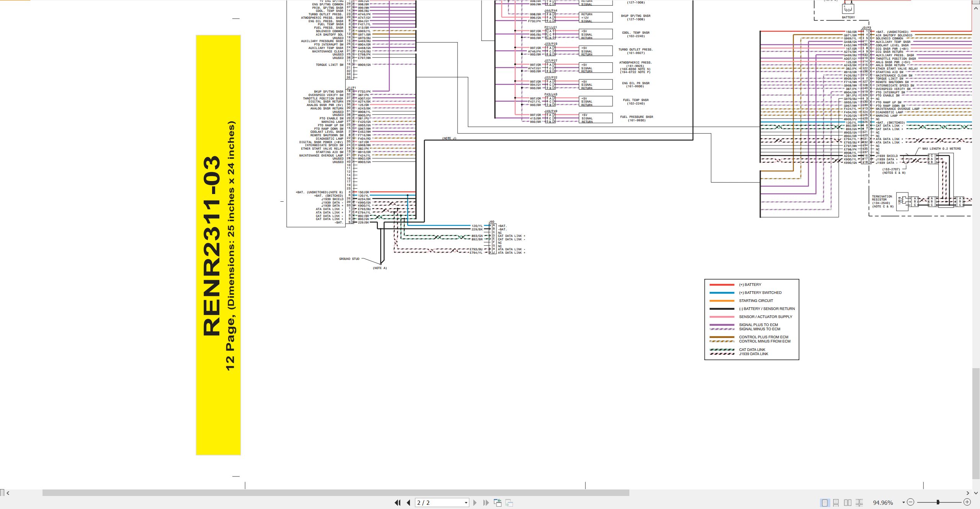Click the horizontal scrollbar thumb

tap(336, 493)
